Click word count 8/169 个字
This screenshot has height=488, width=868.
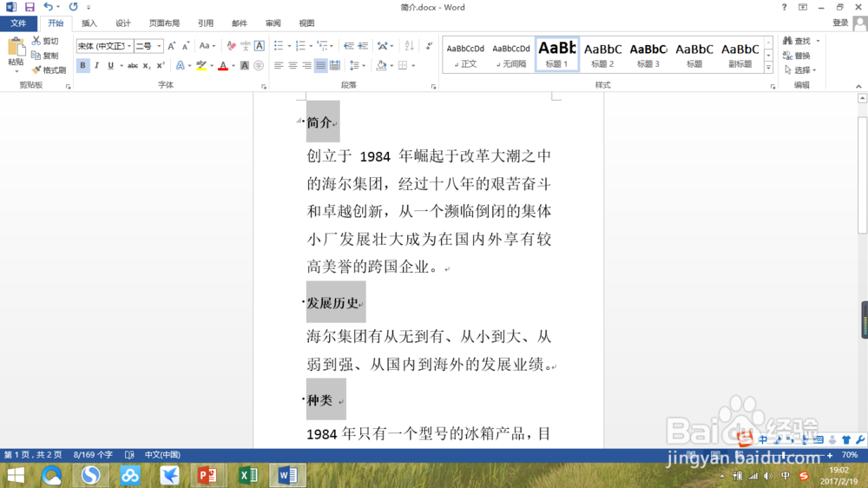point(93,455)
